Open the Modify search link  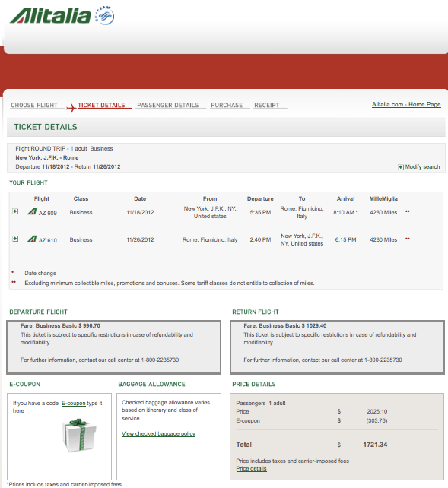[422, 166]
